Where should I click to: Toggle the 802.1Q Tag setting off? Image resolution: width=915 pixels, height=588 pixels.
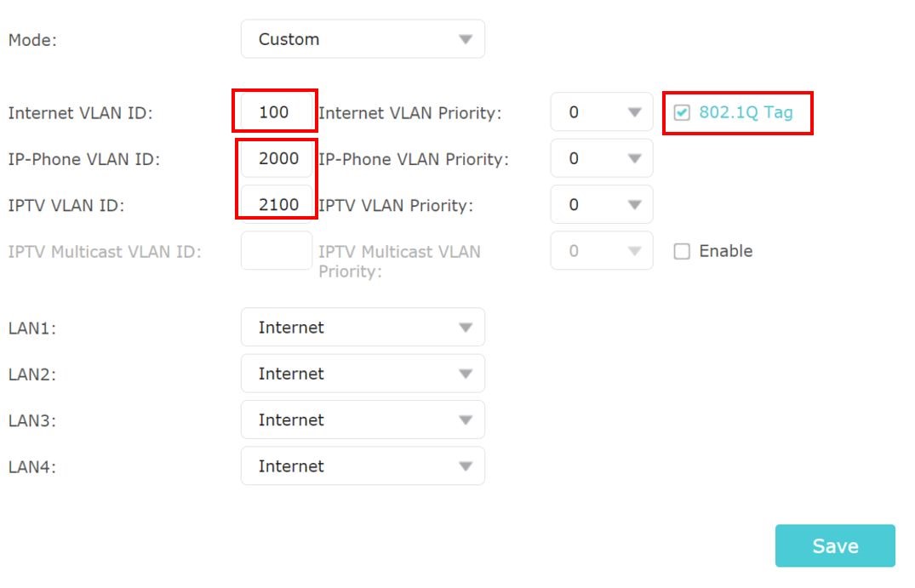pos(681,111)
